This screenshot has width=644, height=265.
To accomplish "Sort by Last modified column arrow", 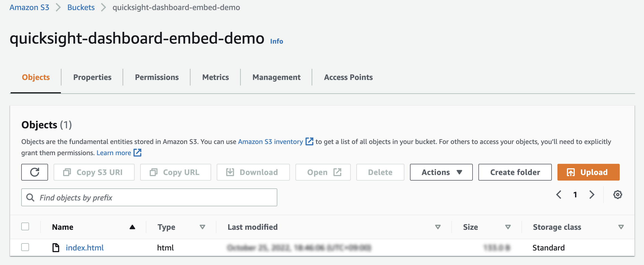I will (438, 227).
